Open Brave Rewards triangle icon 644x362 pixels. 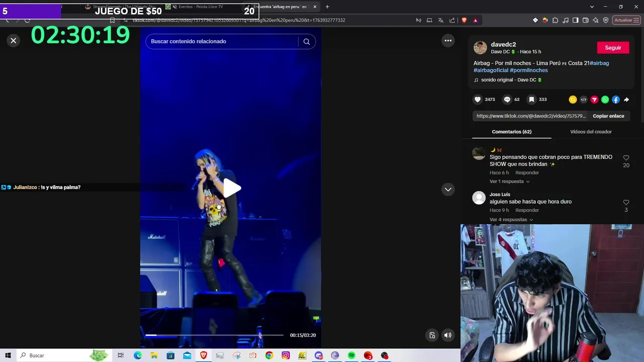click(475, 20)
